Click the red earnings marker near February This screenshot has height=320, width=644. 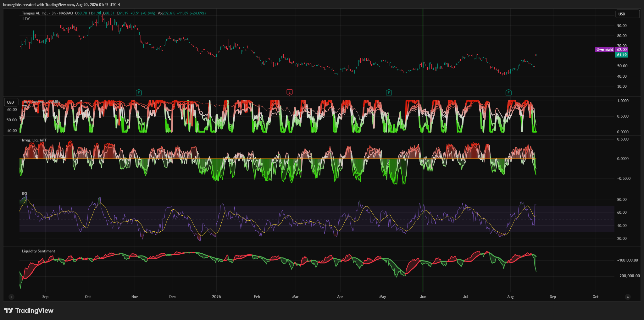click(290, 92)
